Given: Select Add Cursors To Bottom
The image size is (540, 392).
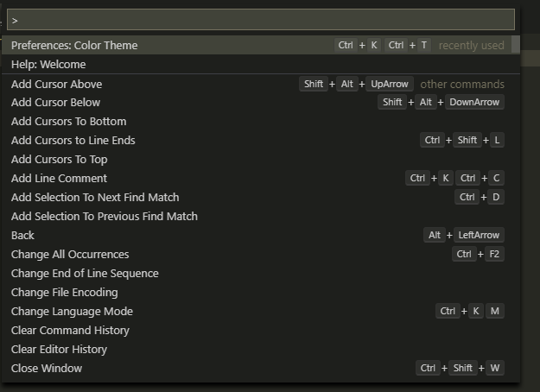Looking at the screenshot, I should (x=261, y=121).
